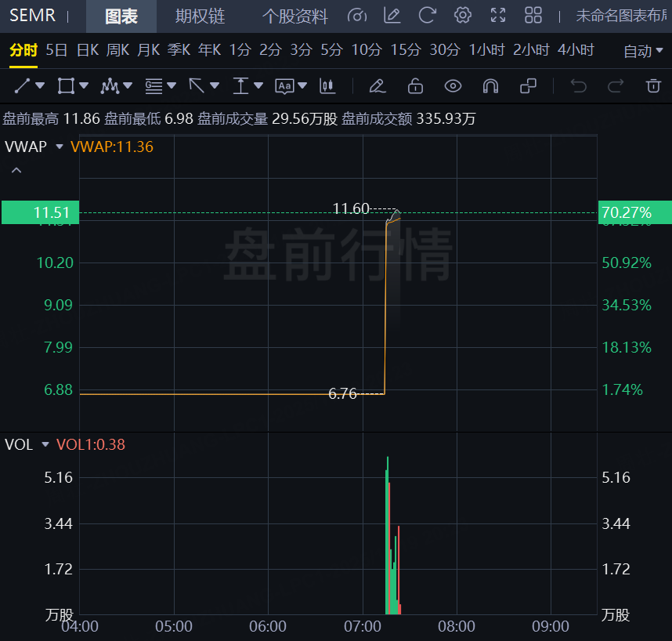Viewport: 672px width, 641px height.
Task: Select the 分时 timeframe
Action: [23, 50]
